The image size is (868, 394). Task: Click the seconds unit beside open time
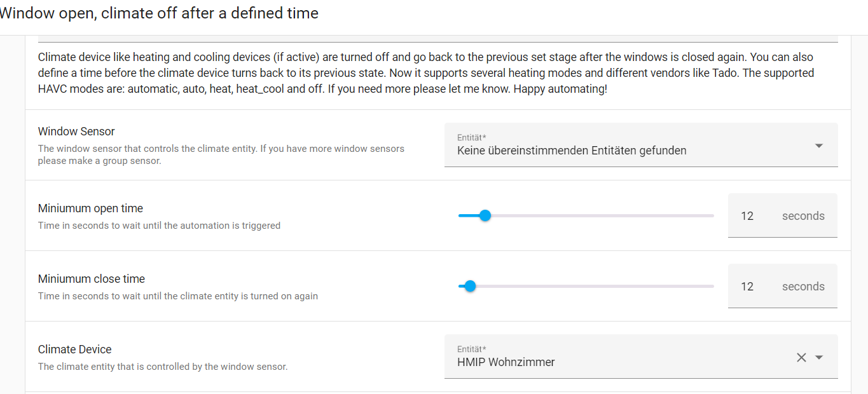pyautogui.click(x=803, y=216)
